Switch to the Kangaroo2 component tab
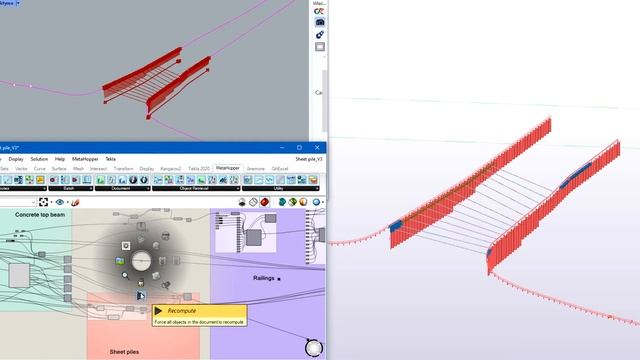 (171, 169)
